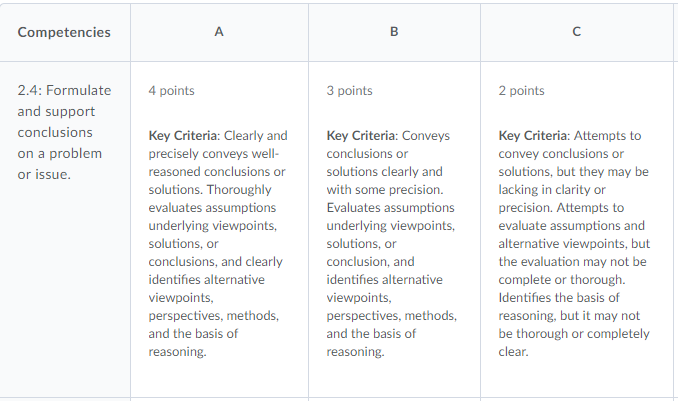Click the Competencies column header
Screen dimensions: 678x401
tap(64, 32)
